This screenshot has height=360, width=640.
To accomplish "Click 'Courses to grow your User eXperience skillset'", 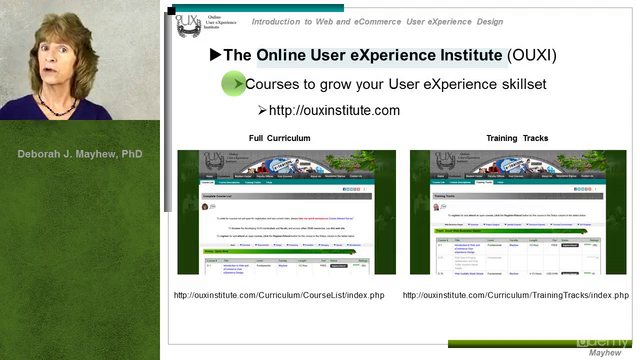I will pos(396,84).
